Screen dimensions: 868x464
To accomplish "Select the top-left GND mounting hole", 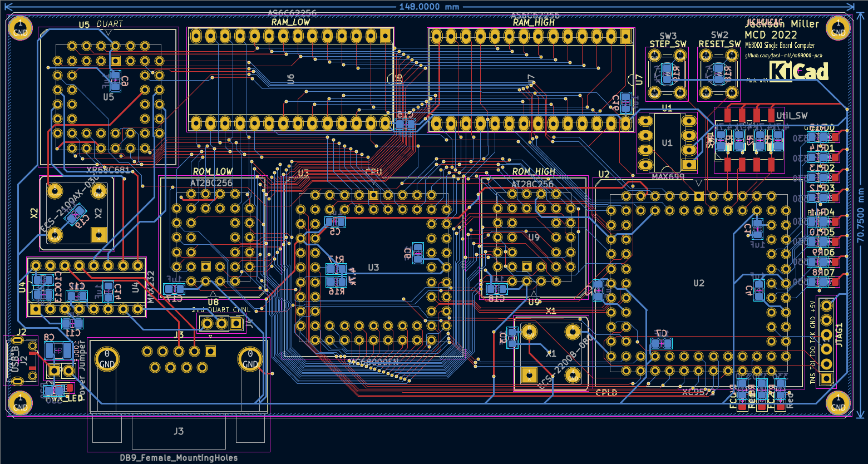I will tap(20, 28).
